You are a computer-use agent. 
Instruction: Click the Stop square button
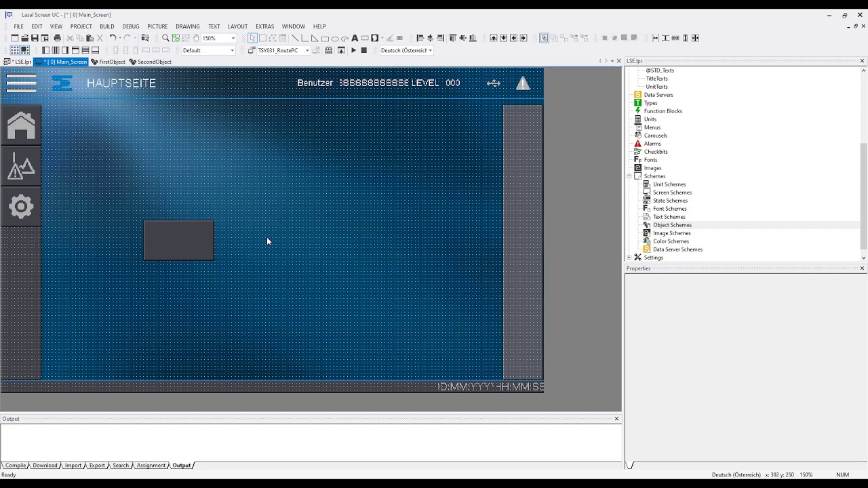(363, 50)
